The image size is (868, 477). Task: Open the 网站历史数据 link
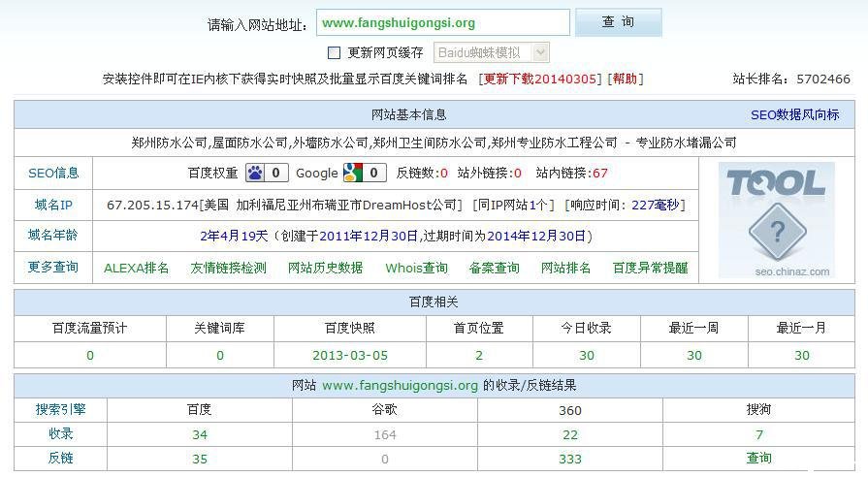click(325, 268)
